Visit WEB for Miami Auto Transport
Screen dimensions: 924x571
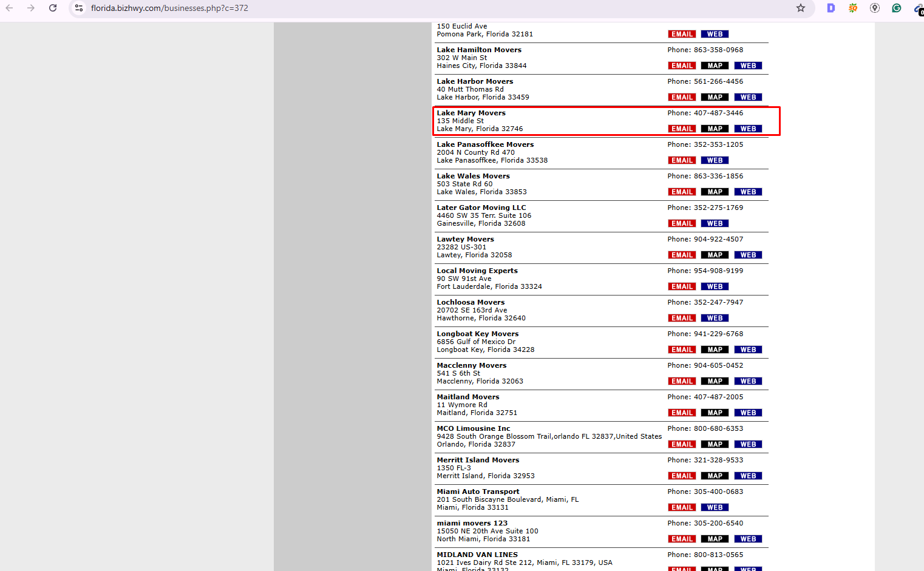(x=715, y=507)
